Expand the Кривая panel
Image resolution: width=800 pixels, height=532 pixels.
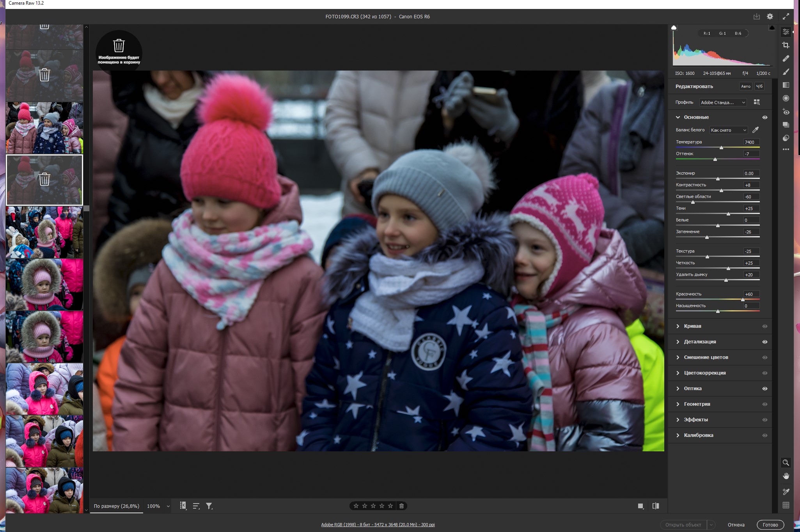coord(692,326)
